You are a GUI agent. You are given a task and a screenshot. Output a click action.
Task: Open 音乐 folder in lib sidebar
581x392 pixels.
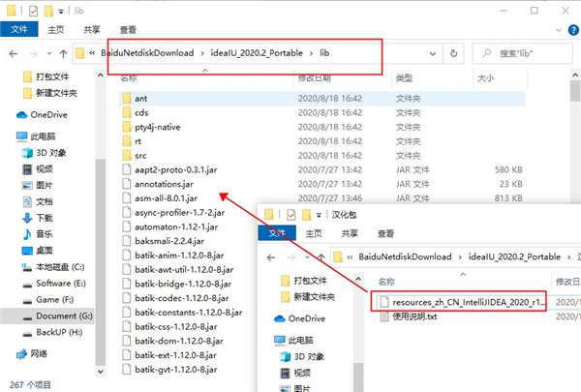[45, 234]
